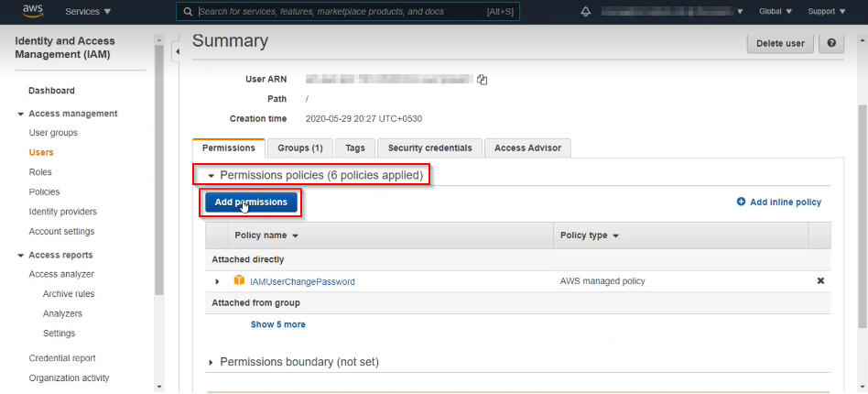
Task: Open User groups in sidebar
Action: click(x=53, y=133)
